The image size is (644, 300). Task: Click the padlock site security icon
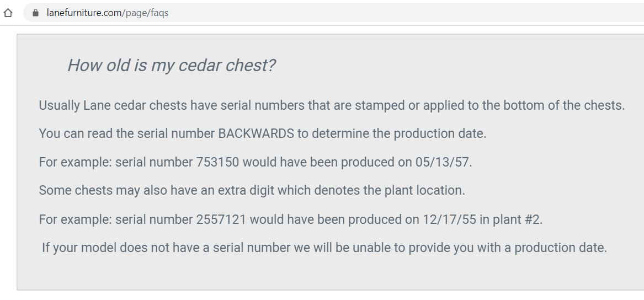36,13
